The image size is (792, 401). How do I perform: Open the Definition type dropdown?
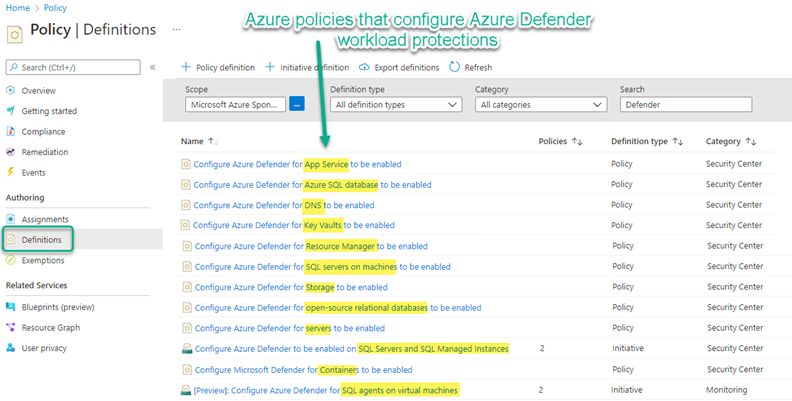point(395,104)
